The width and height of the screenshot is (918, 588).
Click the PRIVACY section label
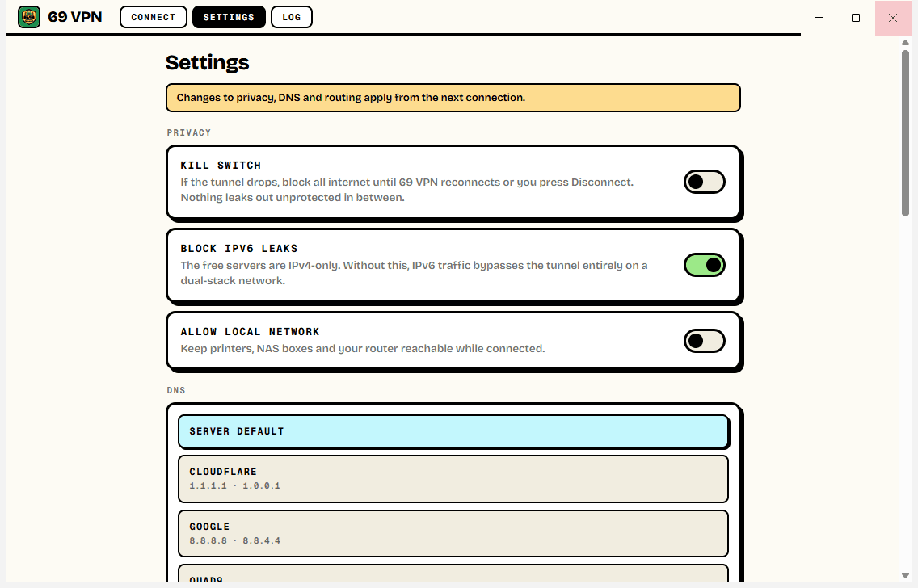[188, 132]
